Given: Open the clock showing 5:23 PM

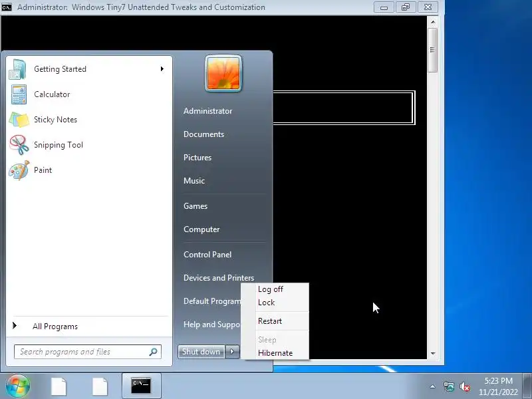Looking at the screenshot, I should 498,386.
